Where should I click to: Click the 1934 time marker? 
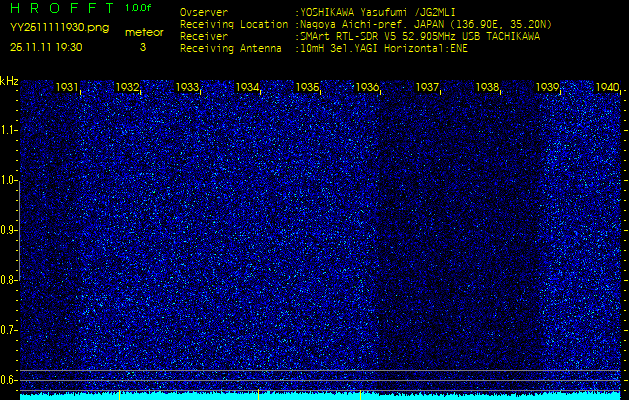[247, 87]
